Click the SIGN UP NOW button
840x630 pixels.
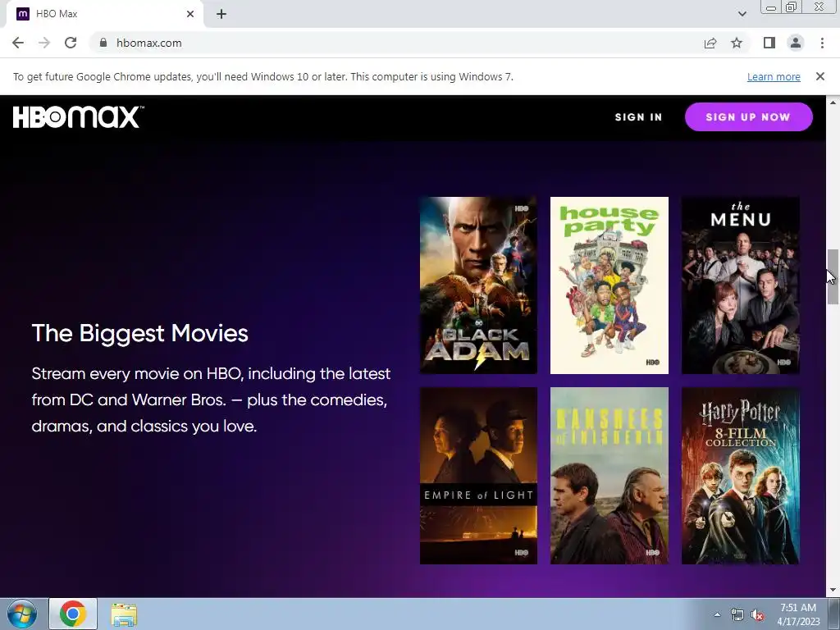748,116
